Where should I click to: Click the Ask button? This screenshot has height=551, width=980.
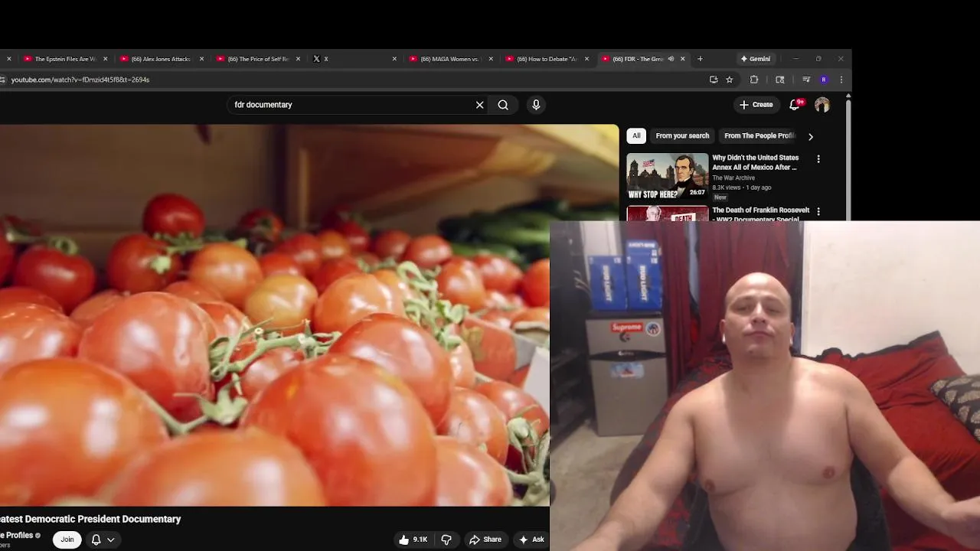pos(531,540)
